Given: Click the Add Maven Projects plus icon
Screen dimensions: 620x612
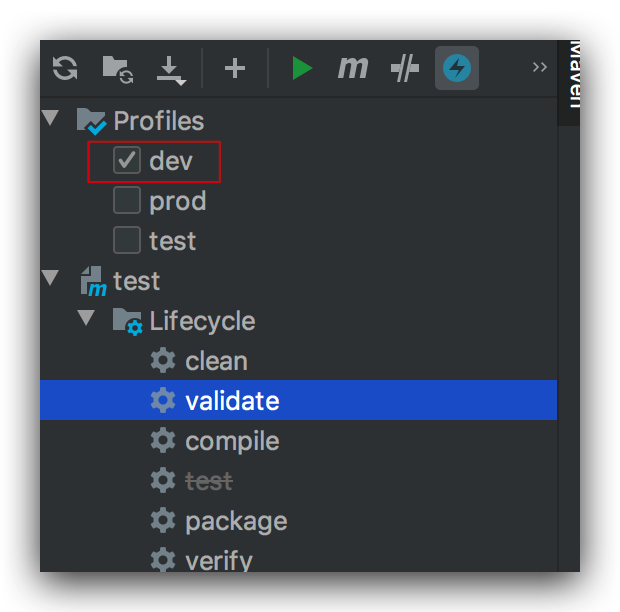Looking at the screenshot, I should (234, 68).
